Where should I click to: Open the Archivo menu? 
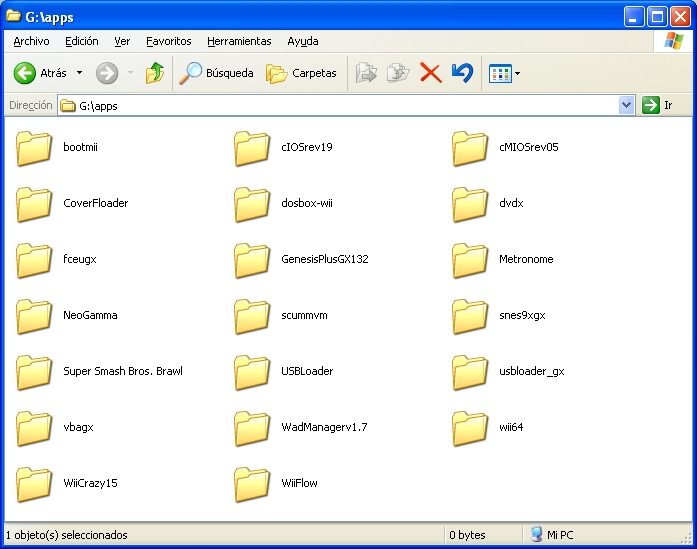(x=31, y=41)
